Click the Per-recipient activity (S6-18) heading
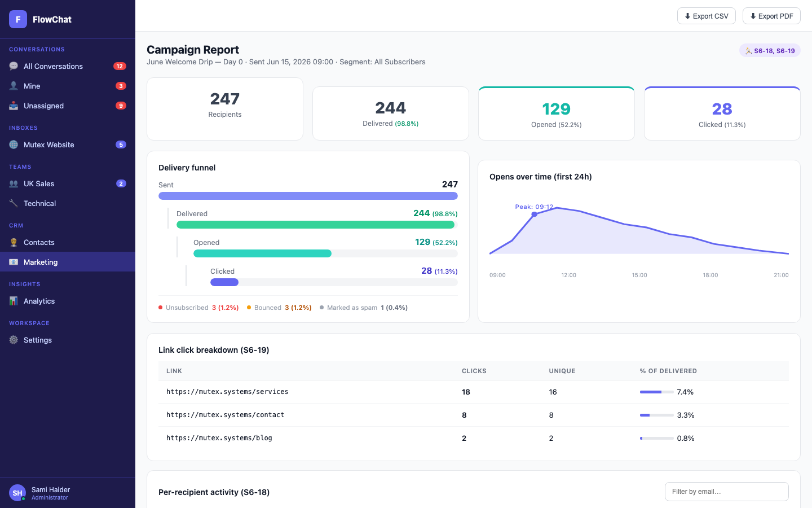The image size is (812, 508). [x=214, y=492]
